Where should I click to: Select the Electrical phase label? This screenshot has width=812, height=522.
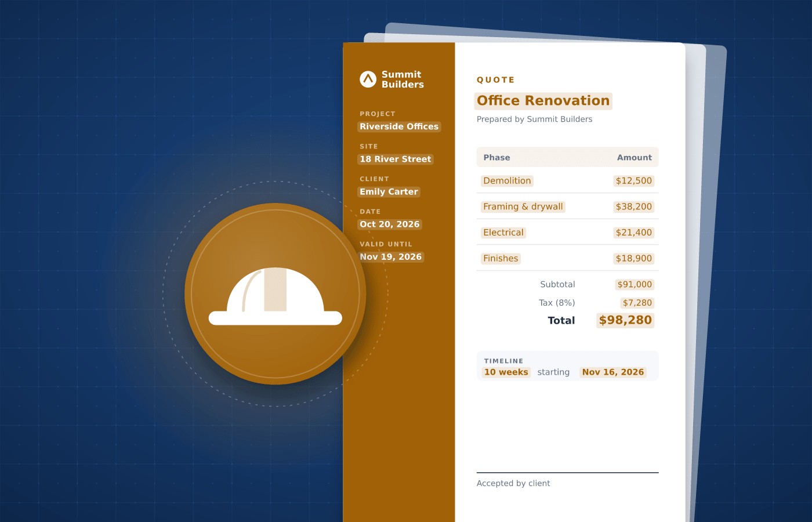(x=503, y=233)
